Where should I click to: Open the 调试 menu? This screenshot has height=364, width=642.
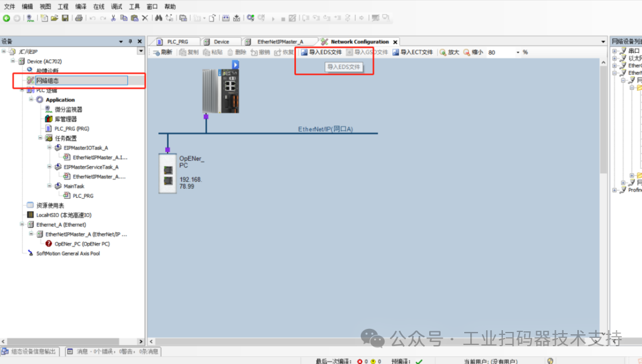click(x=117, y=7)
